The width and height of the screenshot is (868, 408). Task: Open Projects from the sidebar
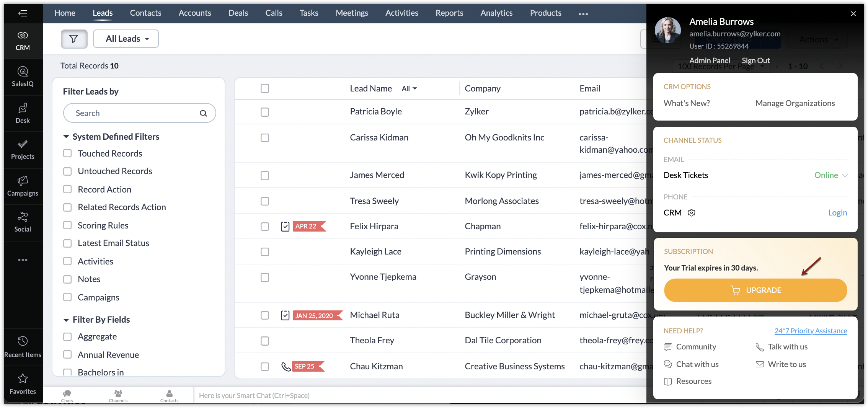[x=23, y=150]
